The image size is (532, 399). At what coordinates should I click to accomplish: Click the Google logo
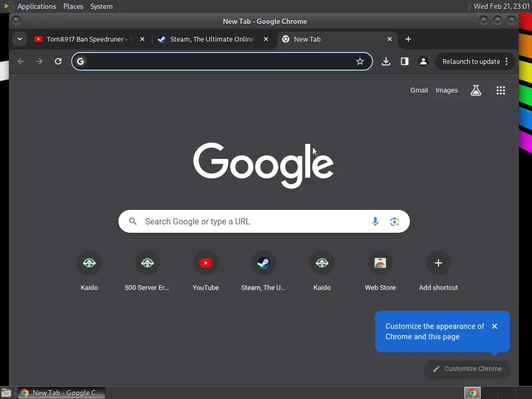click(263, 165)
